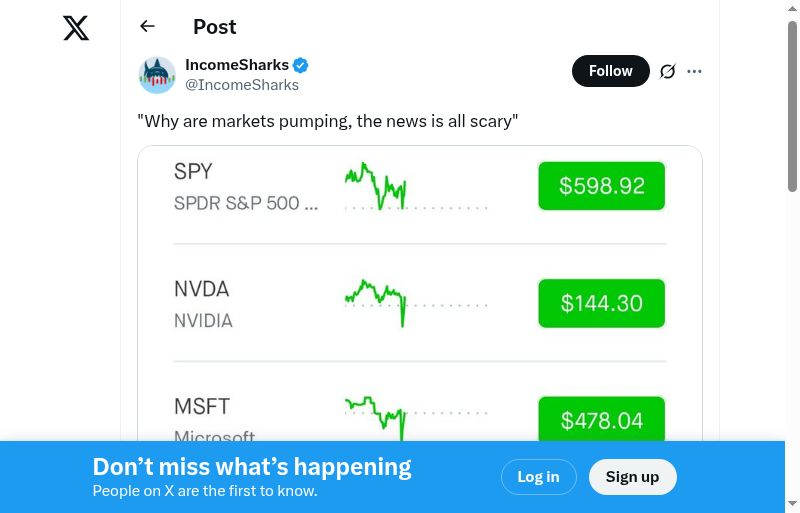This screenshot has width=800, height=513.
Task: Click the SPY price $598.92 badge
Action: pyautogui.click(x=601, y=186)
